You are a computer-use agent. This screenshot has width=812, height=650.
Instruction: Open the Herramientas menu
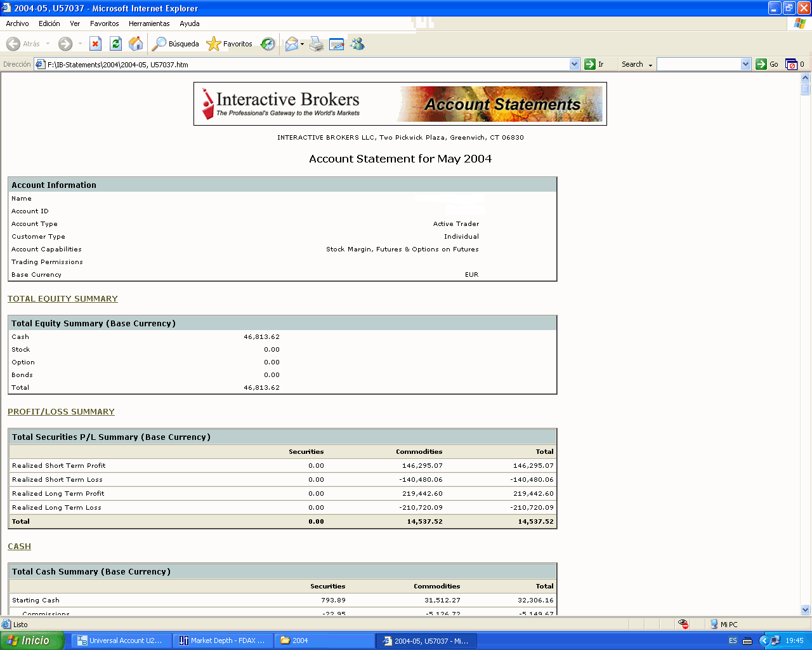(149, 23)
